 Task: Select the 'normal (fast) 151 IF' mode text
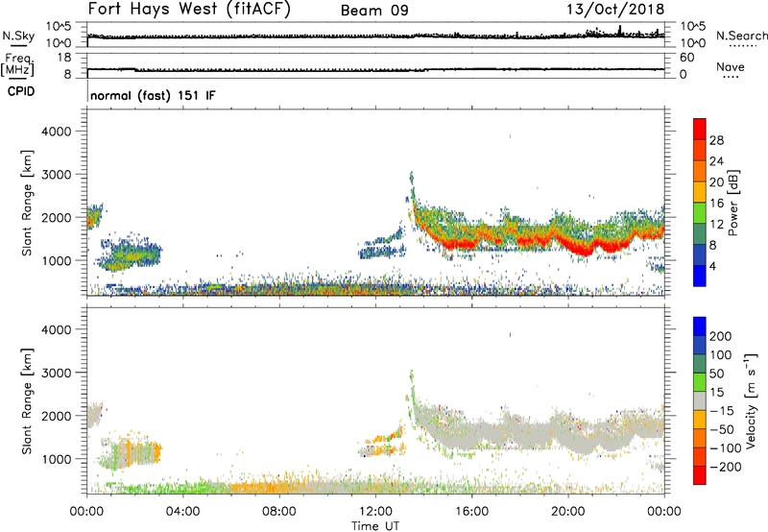point(153,95)
